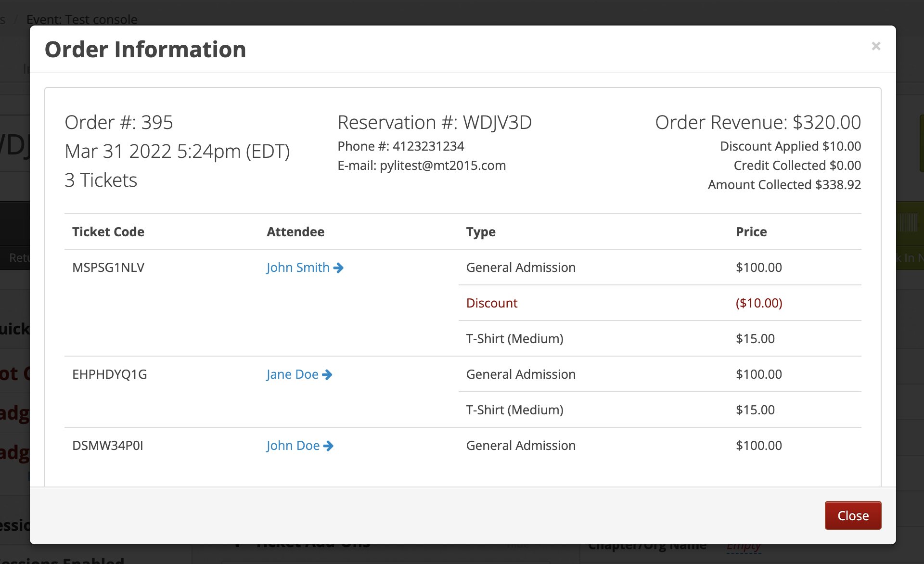Click ticket code EHPHDYQ1G

pos(110,374)
